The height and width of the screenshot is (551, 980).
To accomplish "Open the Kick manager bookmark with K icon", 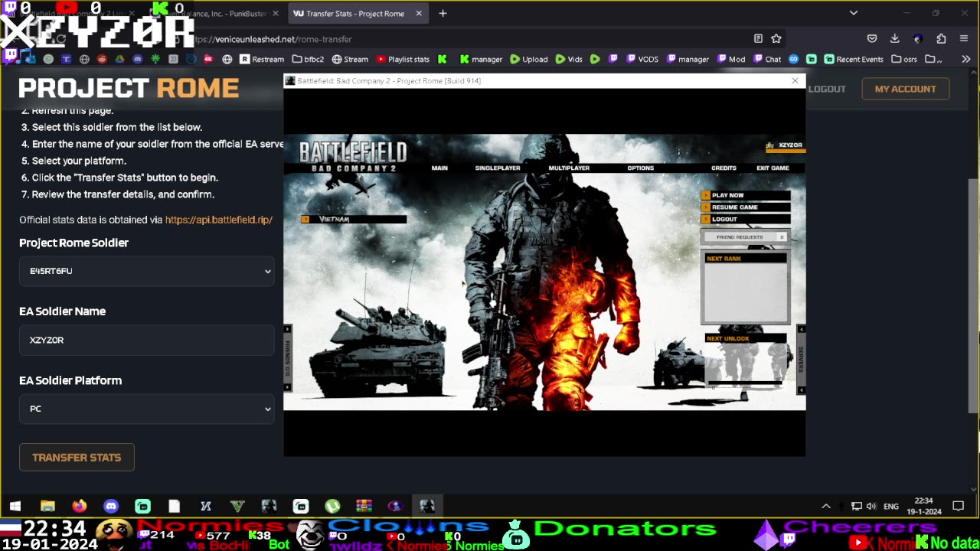I will click(481, 59).
